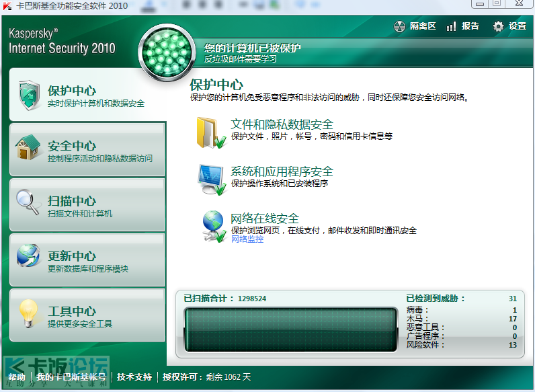The height and width of the screenshot is (392, 535).
Task: Click the monitor icon for 系统和应用程序安全
Action: (x=212, y=180)
